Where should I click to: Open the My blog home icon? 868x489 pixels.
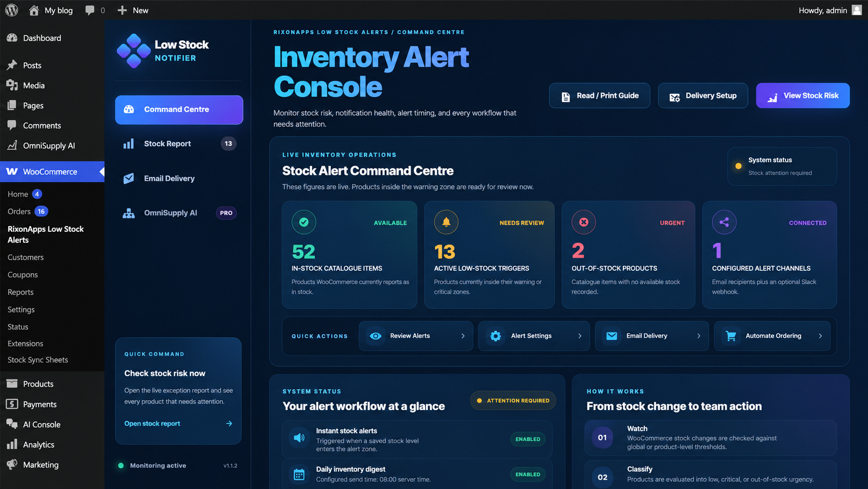click(34, 10)
